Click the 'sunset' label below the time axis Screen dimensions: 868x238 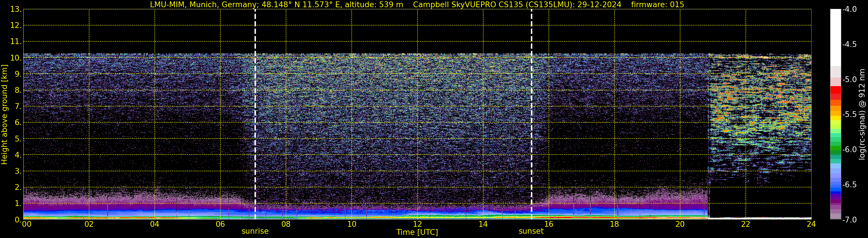click(531, 231)
